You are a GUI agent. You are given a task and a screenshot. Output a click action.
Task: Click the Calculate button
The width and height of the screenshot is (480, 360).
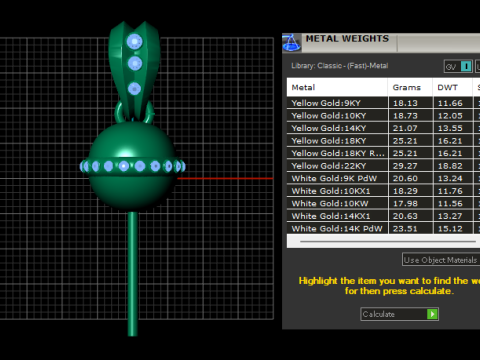[x=399, y=314]
